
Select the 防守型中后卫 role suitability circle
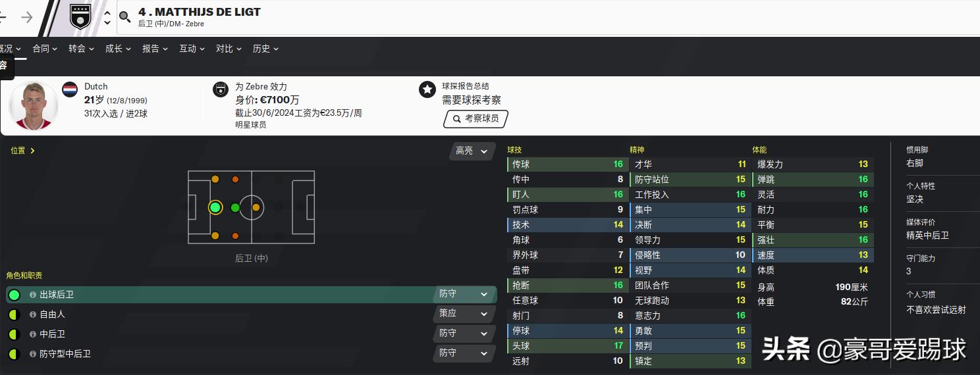pos(14,354)
